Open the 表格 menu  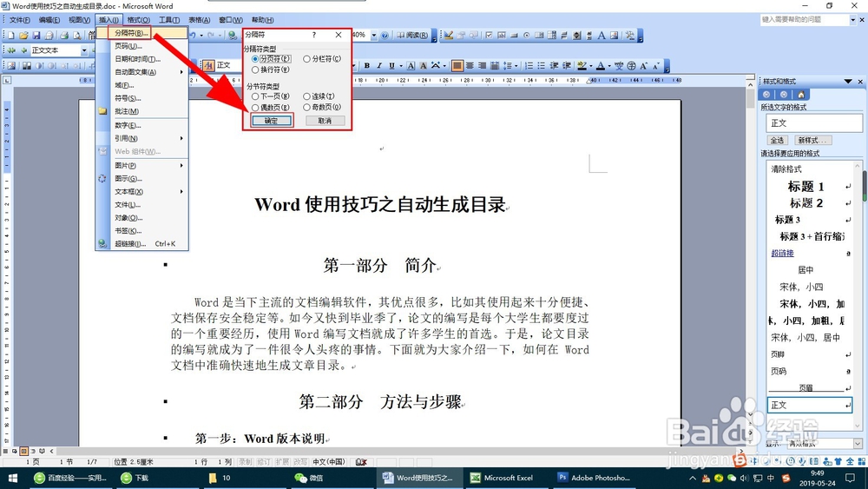coord(200,20)
